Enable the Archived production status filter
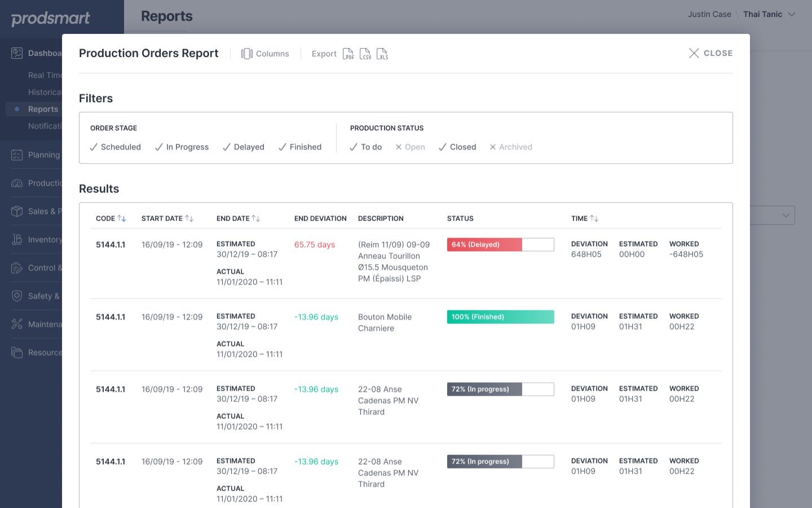This screenshot has width=812, height=508. coord(511,147)
